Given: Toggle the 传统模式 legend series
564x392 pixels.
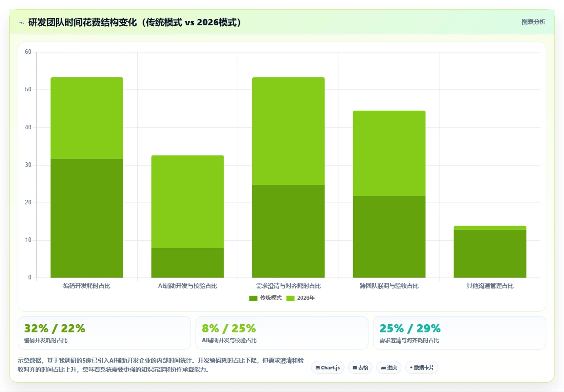Looking at the screenshot, I should pos(265,298).
